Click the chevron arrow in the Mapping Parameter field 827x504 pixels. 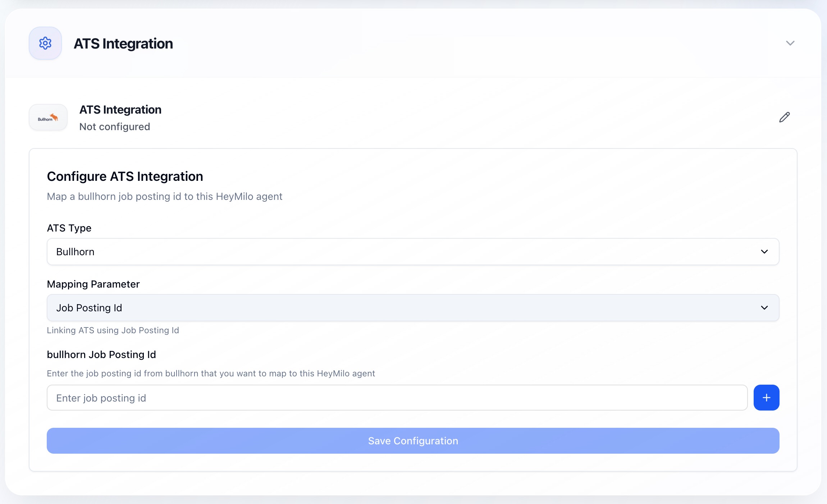coord(764,308)
